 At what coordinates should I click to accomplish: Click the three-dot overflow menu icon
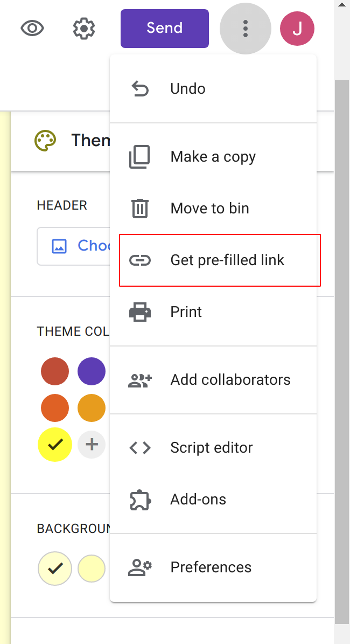[x=245, y=28]
